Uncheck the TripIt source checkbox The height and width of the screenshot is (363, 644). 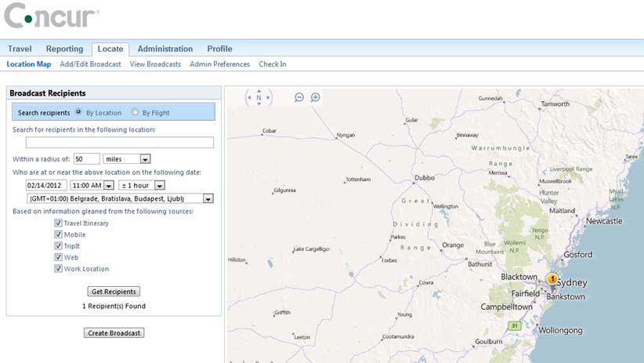[58, 246]
